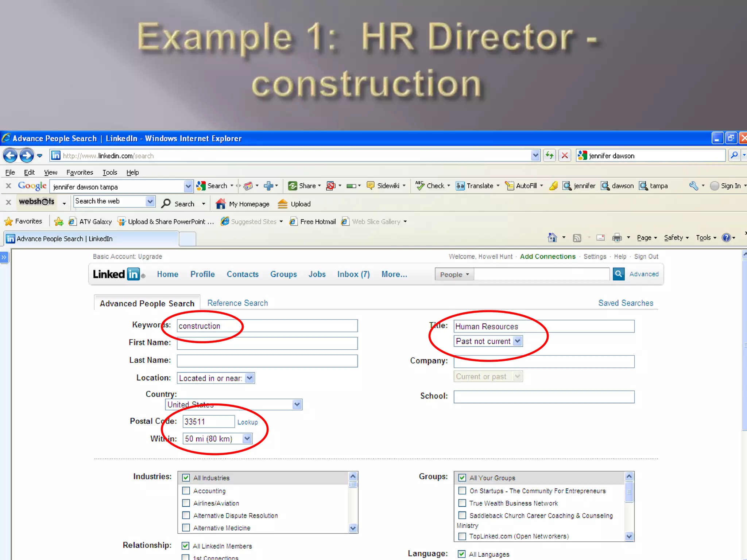
Task: Click the Inbox (7) link
Action: pos(353,274)
